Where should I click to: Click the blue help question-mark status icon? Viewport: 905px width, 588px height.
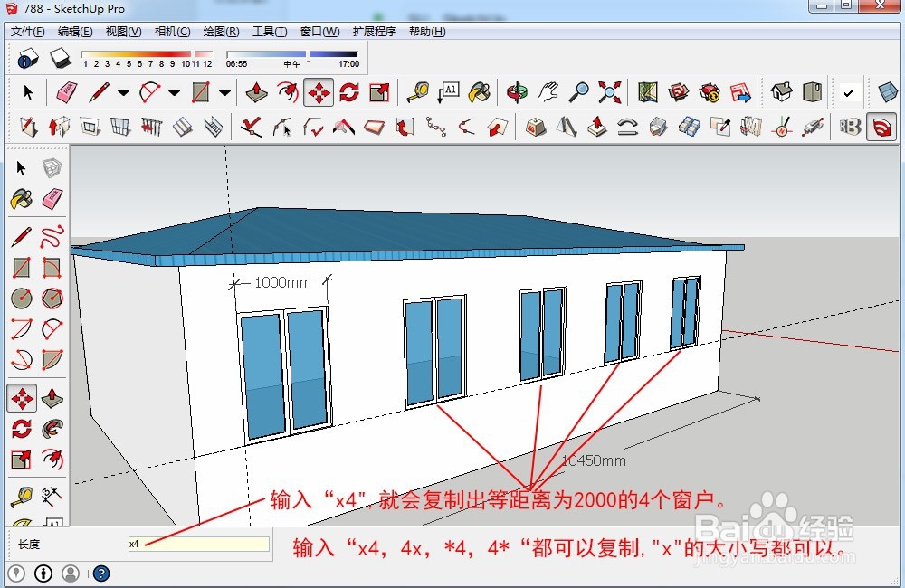pos(101,574)
